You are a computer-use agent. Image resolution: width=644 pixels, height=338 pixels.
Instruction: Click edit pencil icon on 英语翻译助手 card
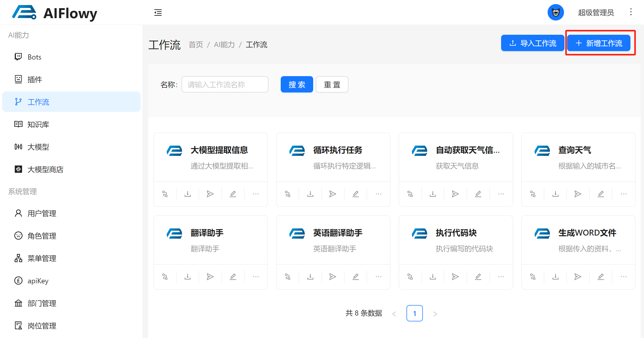click(x=355, y=277)
